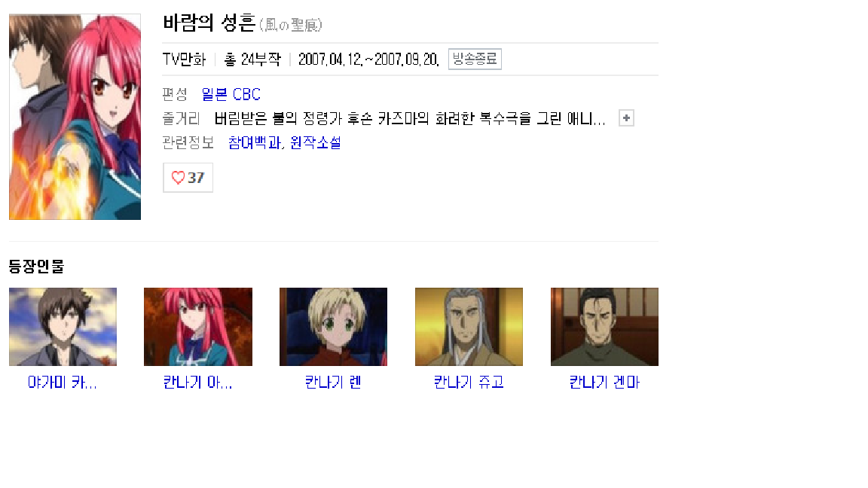Click the 방송종료 status badge
The width and height of the screenshot is (868, 488).
pos(475,59)
